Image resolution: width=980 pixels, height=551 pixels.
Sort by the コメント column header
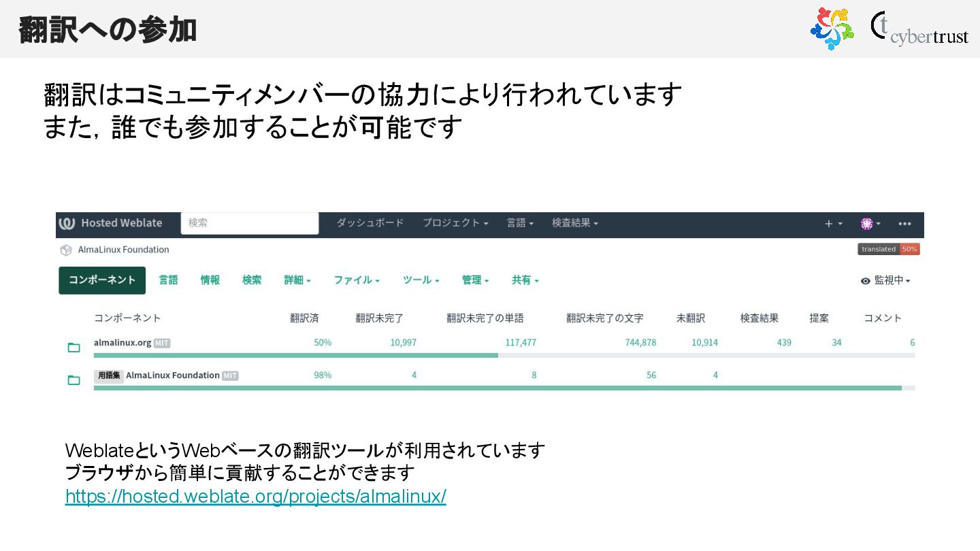[883, 318]
